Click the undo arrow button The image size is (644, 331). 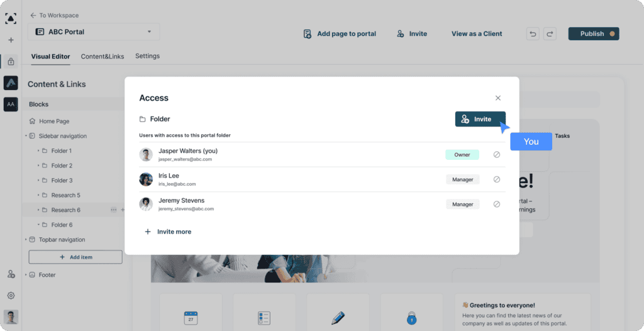click(x=533, y=34)
